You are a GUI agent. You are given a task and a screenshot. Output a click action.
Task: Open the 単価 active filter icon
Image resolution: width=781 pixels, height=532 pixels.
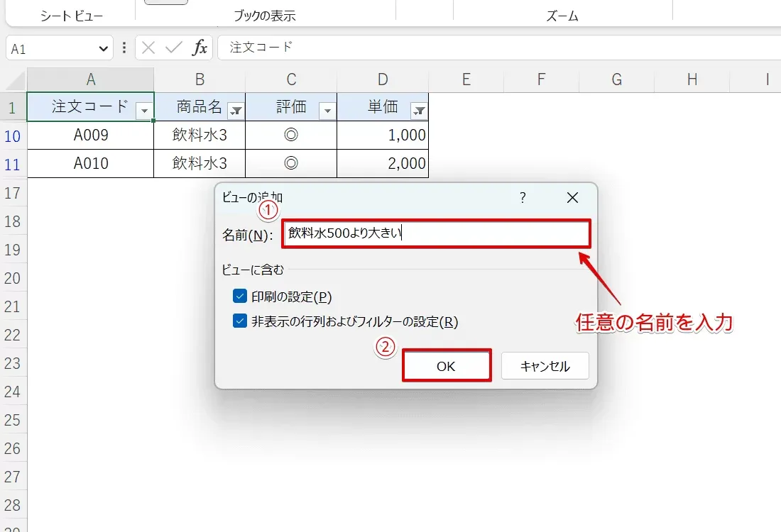[420, 111]
